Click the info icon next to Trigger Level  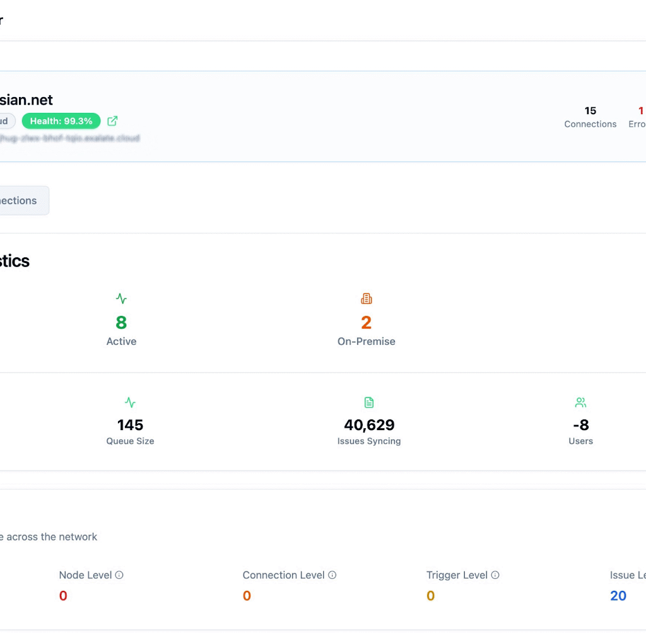coord(495,575)
